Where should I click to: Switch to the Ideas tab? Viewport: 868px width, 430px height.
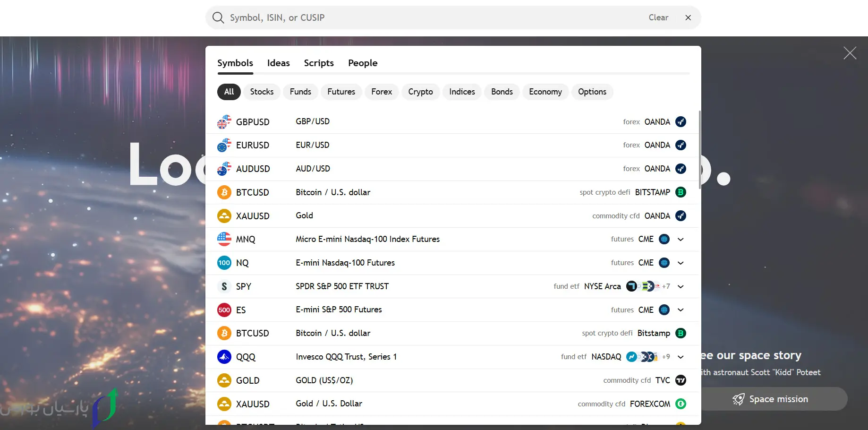(279, 63)
